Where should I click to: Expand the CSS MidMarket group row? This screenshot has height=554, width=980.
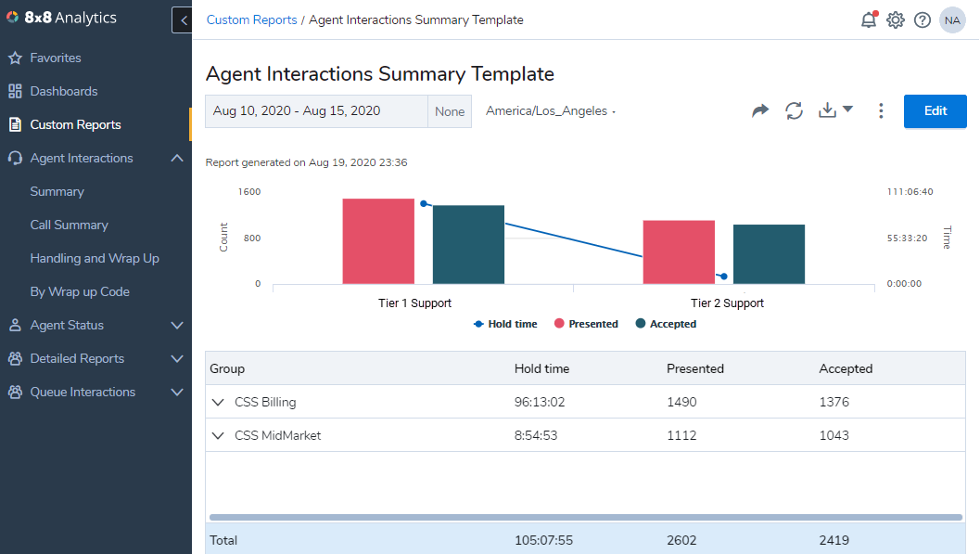coord(218,435)
